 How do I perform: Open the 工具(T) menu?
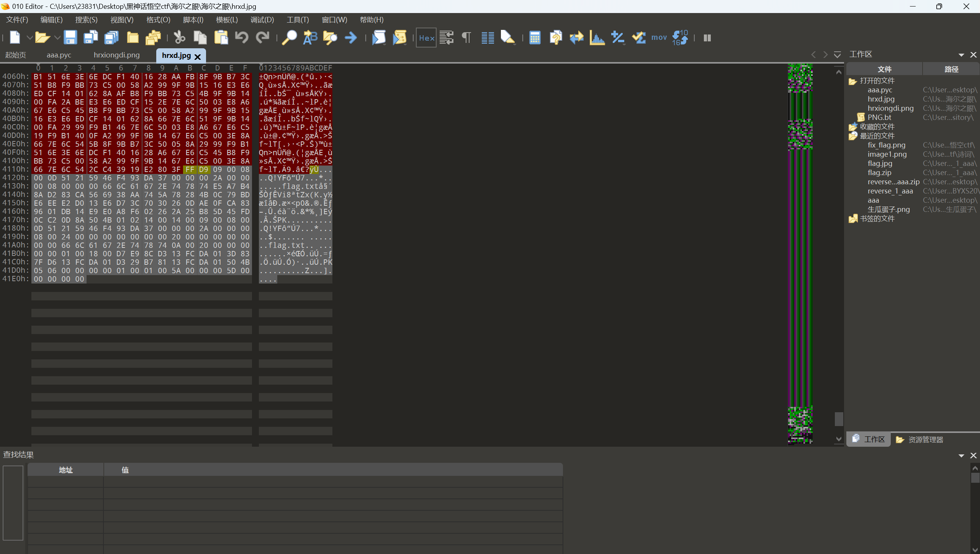(x=298, y=20)
